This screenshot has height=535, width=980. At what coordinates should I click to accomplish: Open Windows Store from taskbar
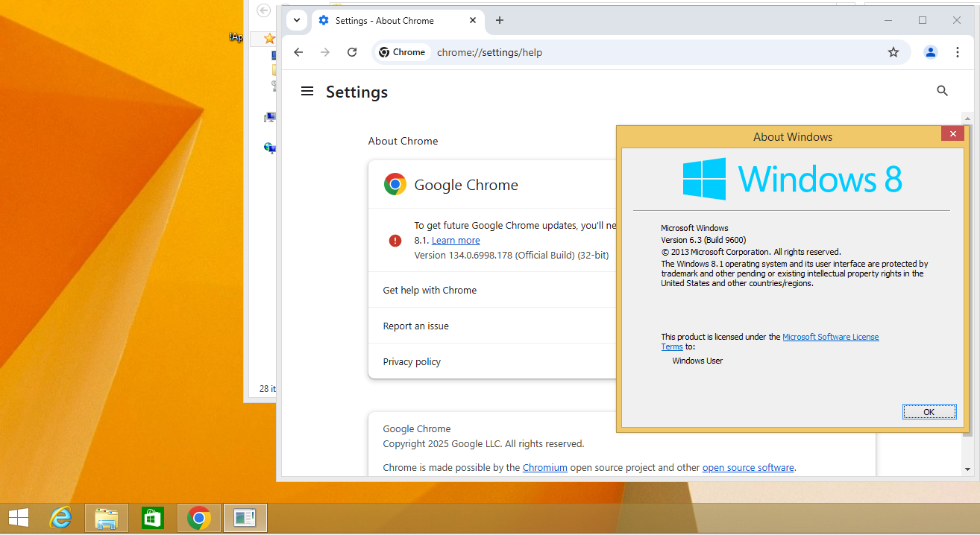[x=152, y=518]
